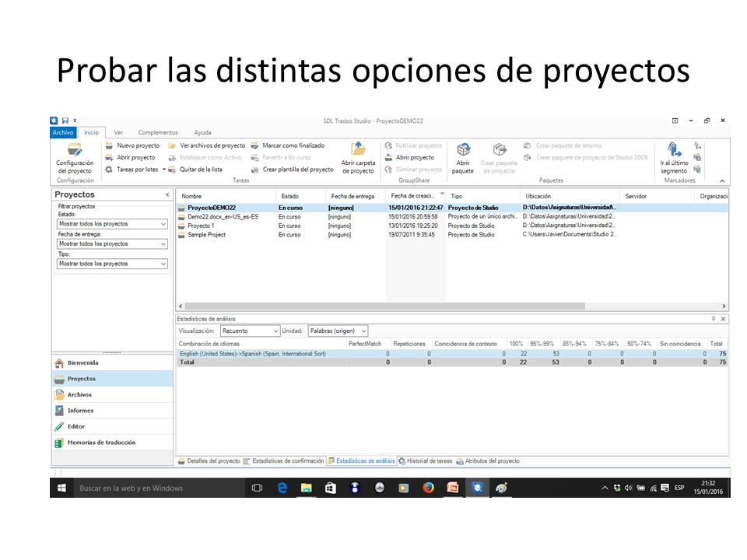
Task: Collapse the Proyectos panel chevron
Action: click(x=167, y=194)
